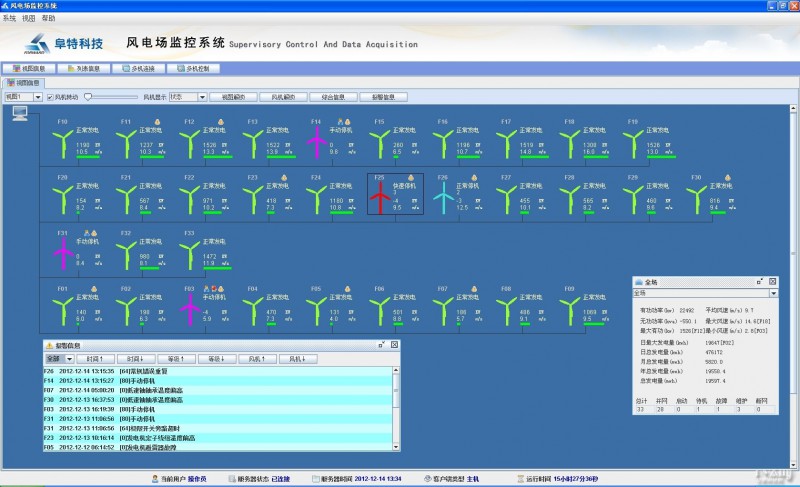Click the alarm bell icon above F11
The image size is (800, 487).
click(157, 122)
